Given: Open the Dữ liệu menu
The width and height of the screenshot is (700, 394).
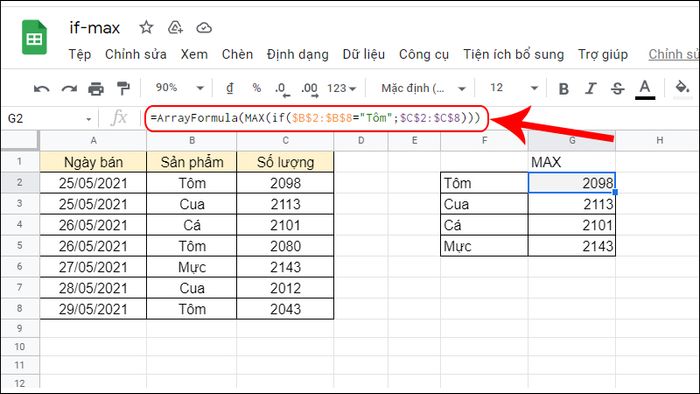Looking at the screenshot, I should pos(364,54).
